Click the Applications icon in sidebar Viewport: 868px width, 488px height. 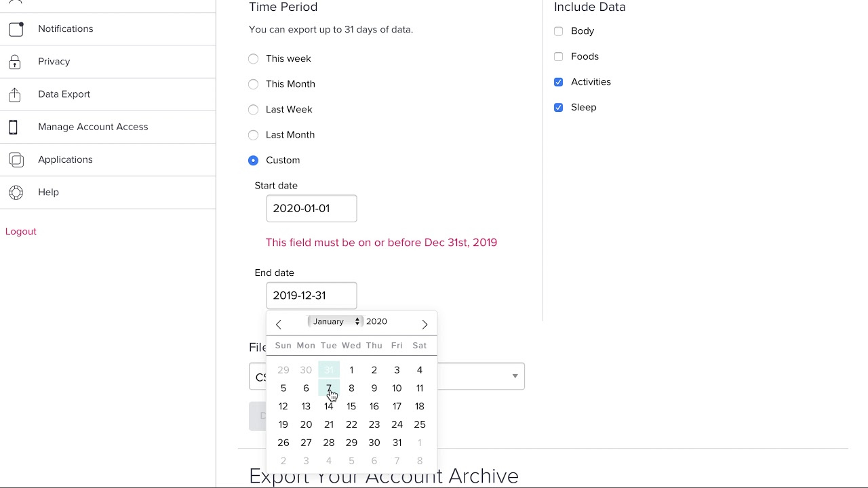coord(16,160)
